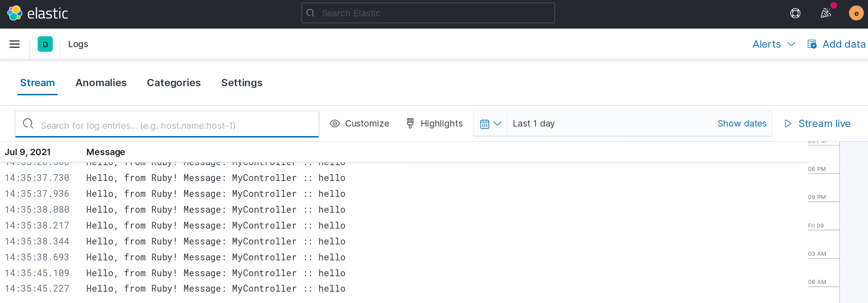Switch to the Stream tab
This screenshot has height=303, width=868.
[x=37, y=83]
